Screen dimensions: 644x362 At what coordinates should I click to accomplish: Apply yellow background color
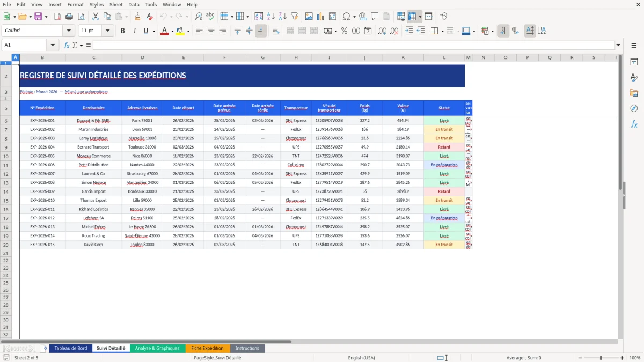(180, 31)
